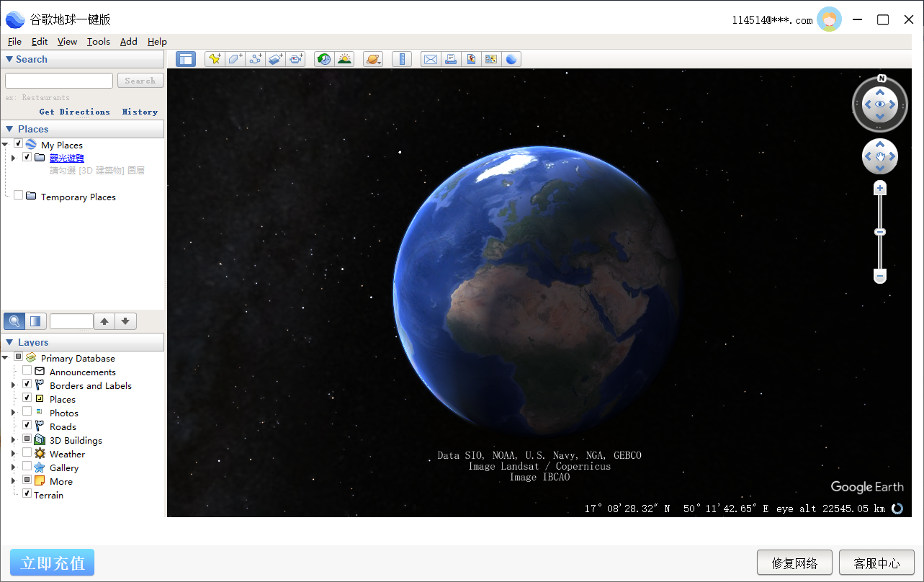Check the Temporary Places checkbox
The image size is (924, 582).
point(19,195)
